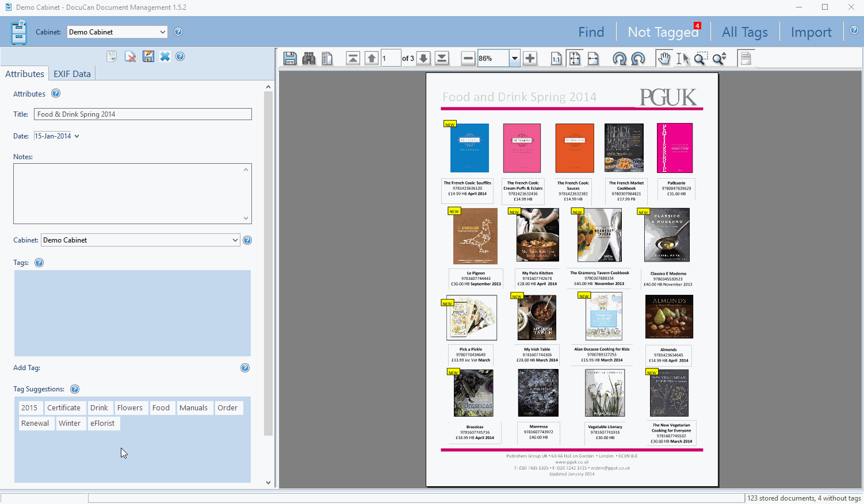Viewport: 864px width, 504px height.
Task: Select the hand pan tool
Action: pyautogui.click(x=664, y=58)
